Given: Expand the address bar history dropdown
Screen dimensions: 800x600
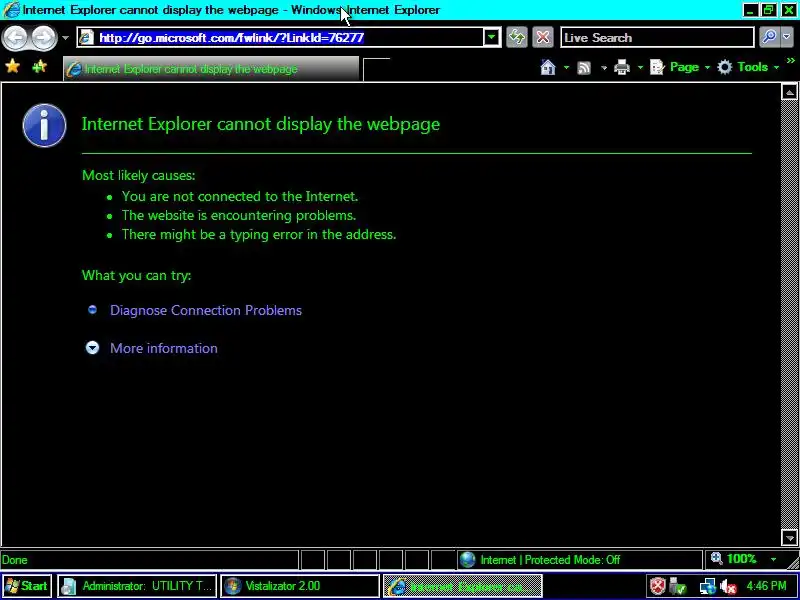Looking at the screenshot, I should (x=491, y=37).
